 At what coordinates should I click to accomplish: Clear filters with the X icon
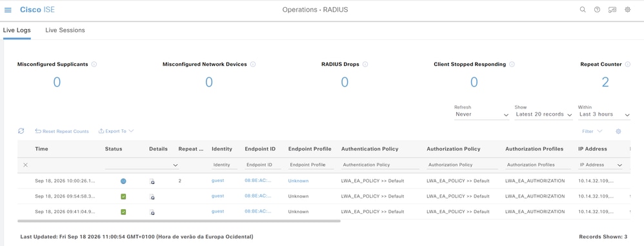25,165
